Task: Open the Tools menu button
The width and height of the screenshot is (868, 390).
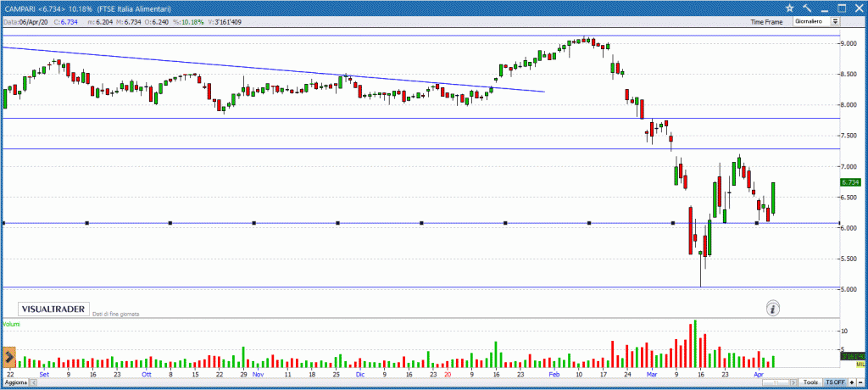Action: point(810,382)
